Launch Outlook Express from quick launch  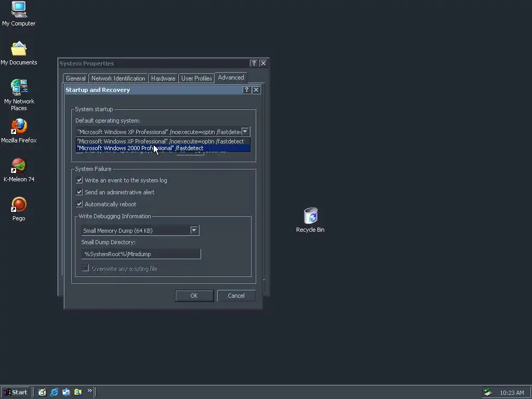tap(66, 392)
